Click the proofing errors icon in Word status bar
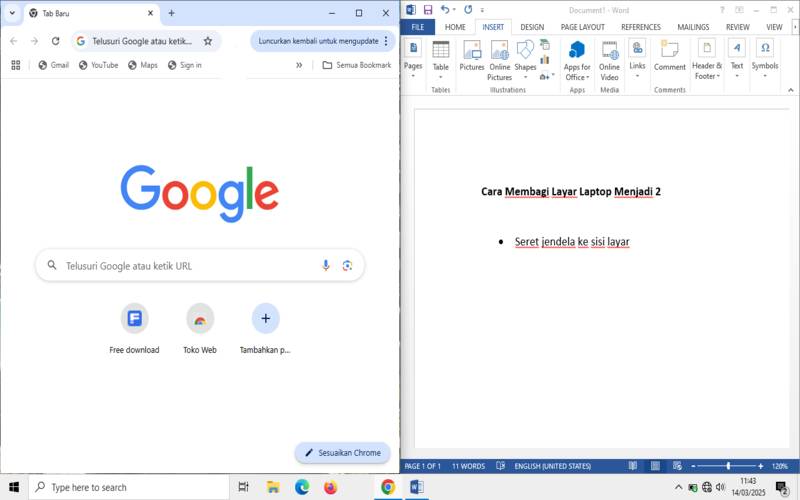 click(x=501, y=466)
